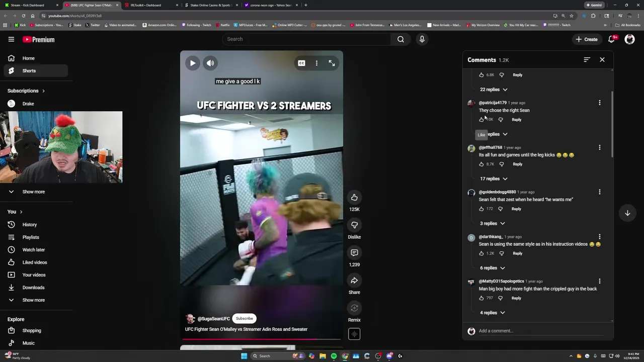Open a new browser tab

pos(306,5)
